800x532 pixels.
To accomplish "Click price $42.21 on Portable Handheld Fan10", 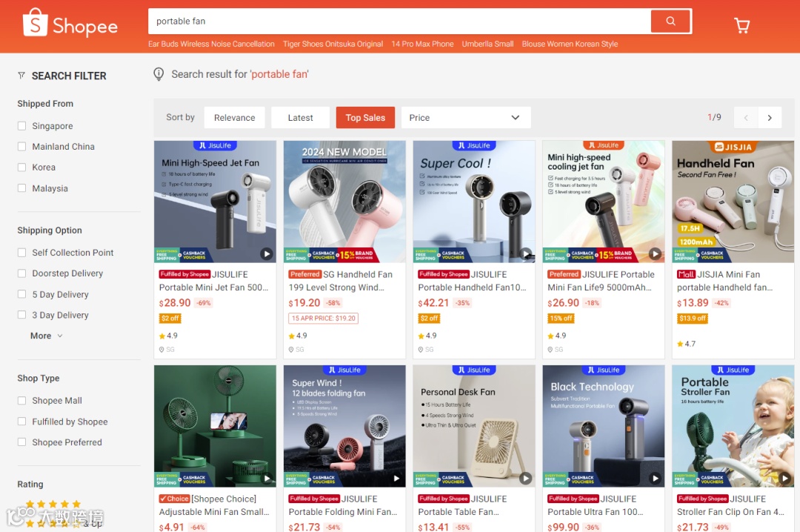I will click(433, 303).
